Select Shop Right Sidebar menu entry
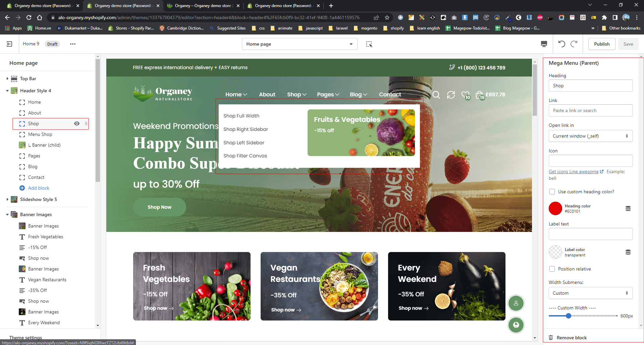The image size is (644, 345). click(x=246, y=129)
